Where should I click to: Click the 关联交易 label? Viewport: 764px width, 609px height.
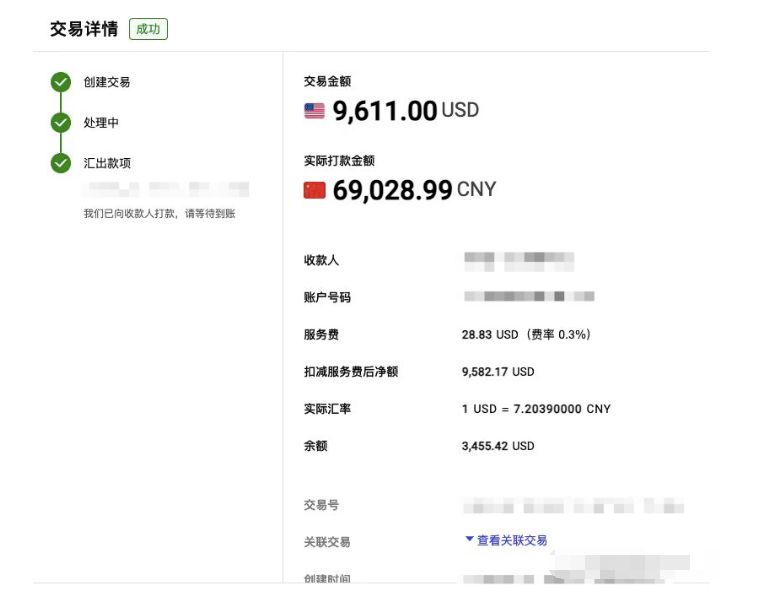pyautogui.click(x=327, y=542)
